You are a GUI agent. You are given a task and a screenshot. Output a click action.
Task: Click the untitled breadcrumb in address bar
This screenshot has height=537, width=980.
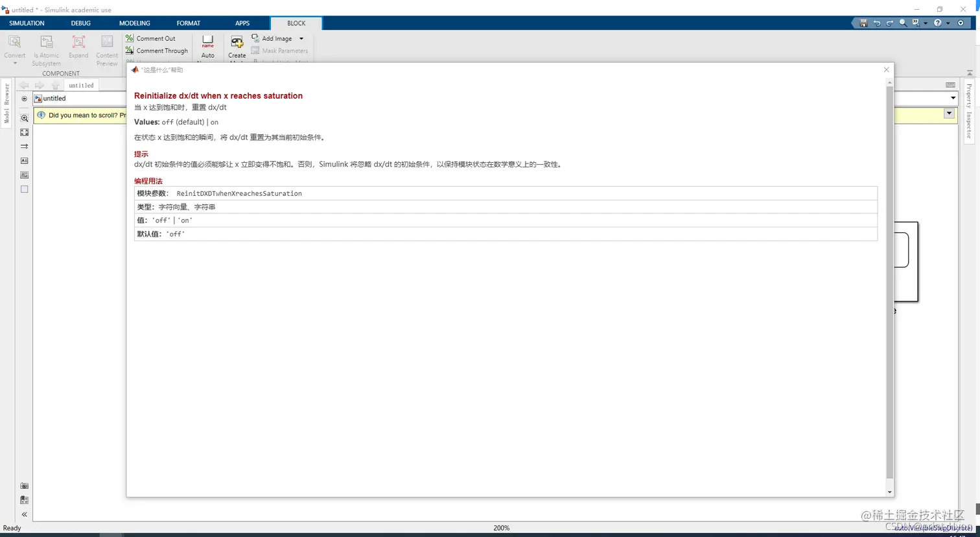tap(54, 99)
